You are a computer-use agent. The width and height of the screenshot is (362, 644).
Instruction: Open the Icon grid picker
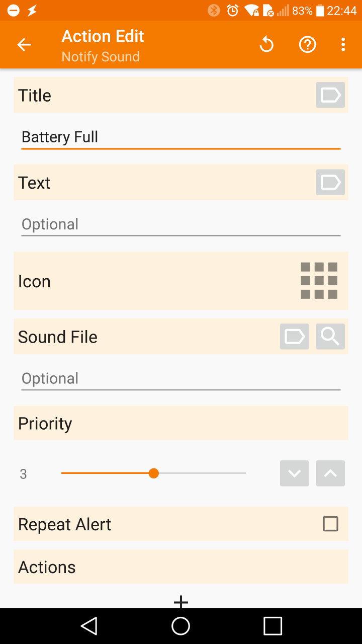pos(319,281)
